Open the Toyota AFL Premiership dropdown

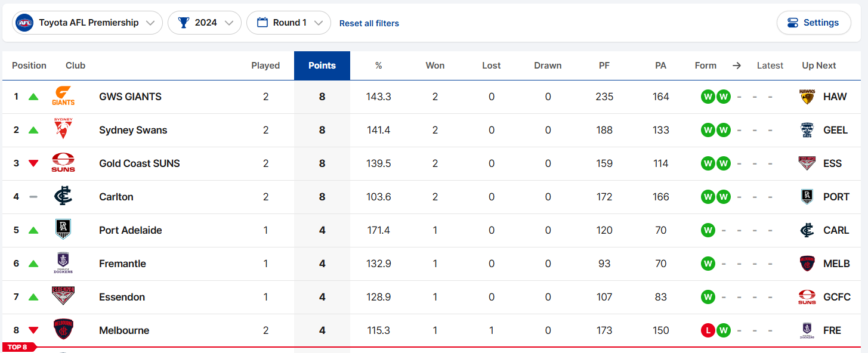click(88, 23)
